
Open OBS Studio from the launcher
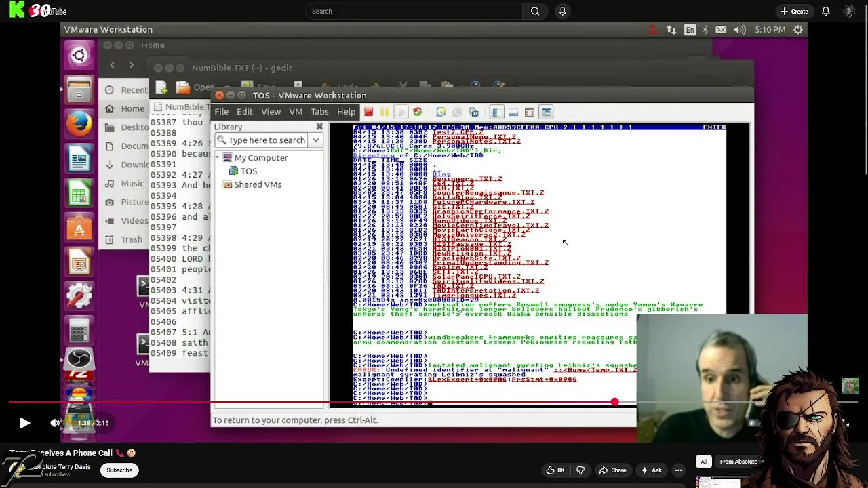coord(79,359)
